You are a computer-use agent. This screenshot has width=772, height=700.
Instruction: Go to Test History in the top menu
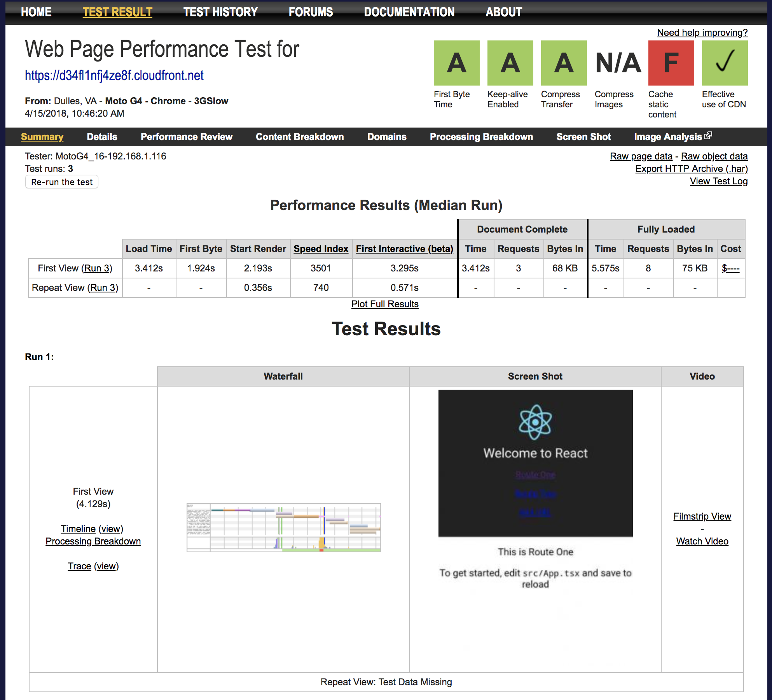220,12
